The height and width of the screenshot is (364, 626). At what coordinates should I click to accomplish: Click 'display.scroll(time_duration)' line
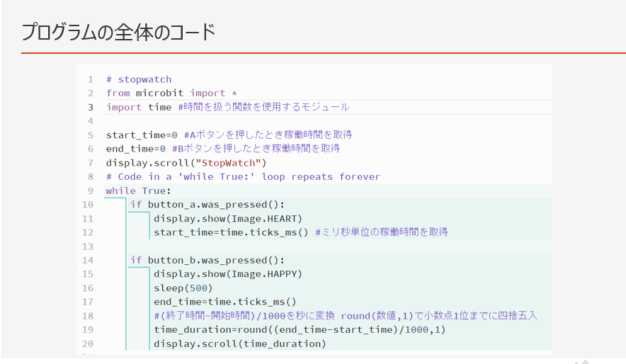click(240, 343)
